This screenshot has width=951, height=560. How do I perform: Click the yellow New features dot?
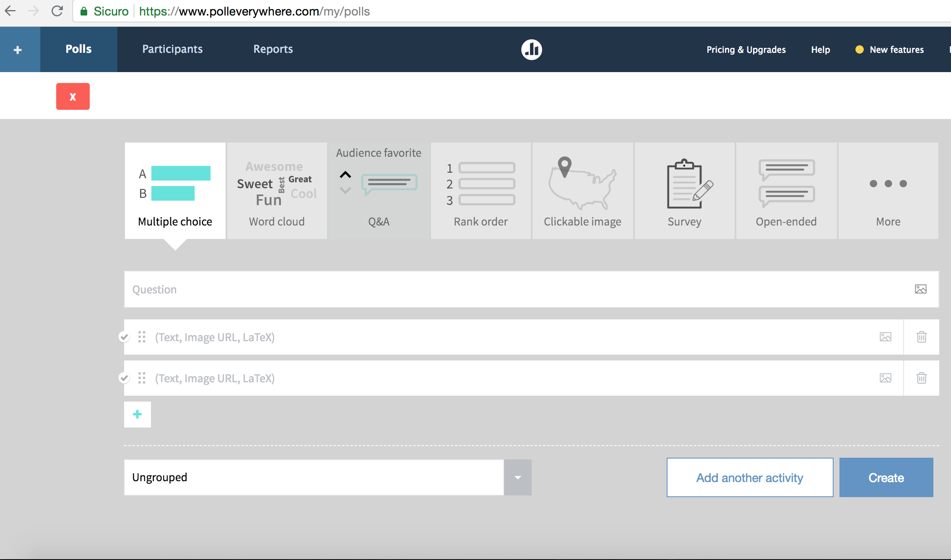[859, 49]
